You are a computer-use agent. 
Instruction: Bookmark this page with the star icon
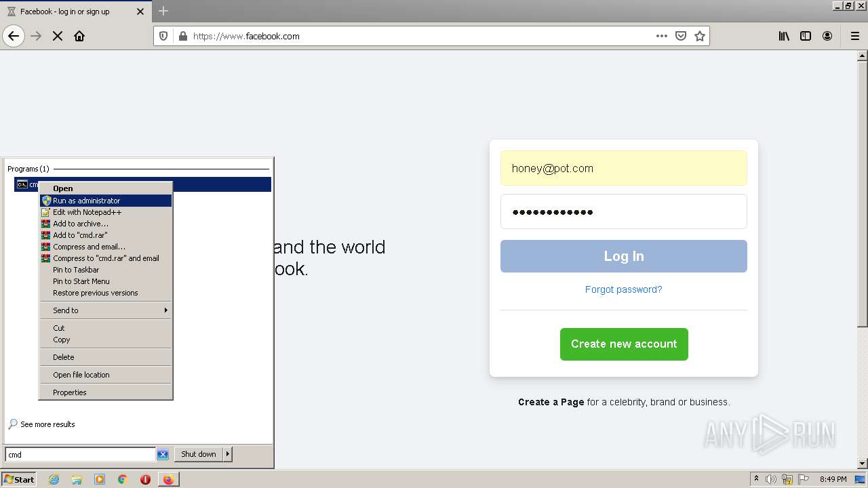click(x=700, y=36)
